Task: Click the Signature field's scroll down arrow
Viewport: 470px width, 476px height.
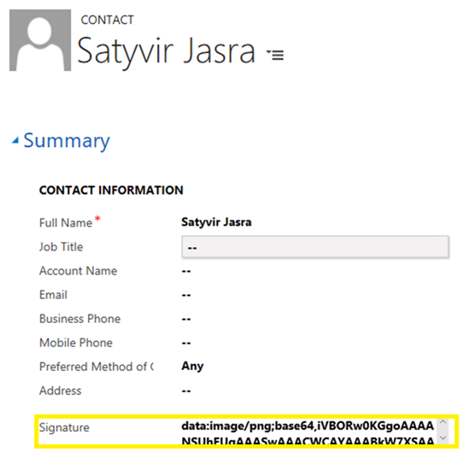Action: click(443, 438)
